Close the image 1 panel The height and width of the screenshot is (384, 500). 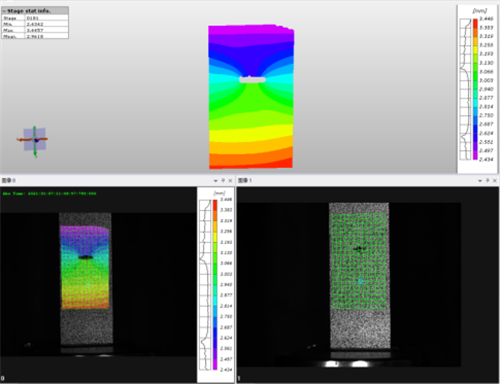pyautogui.click(x=495, y=181)
